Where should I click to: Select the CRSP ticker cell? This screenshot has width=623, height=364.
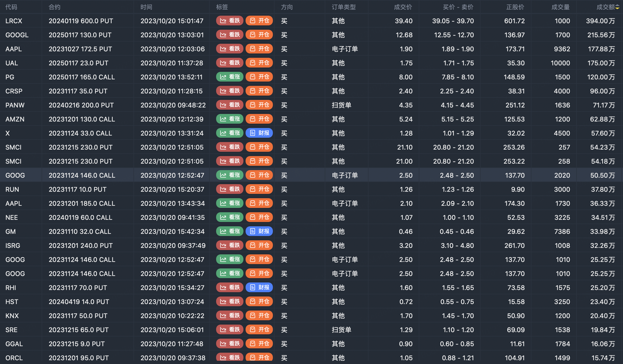(14, 91)
